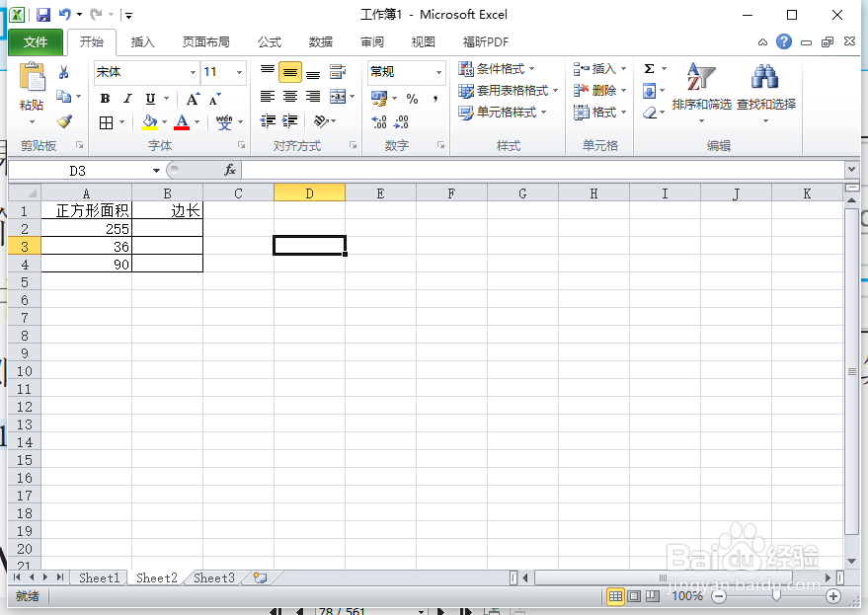
Task: Expand the formula bar
Action: [852, 170]
